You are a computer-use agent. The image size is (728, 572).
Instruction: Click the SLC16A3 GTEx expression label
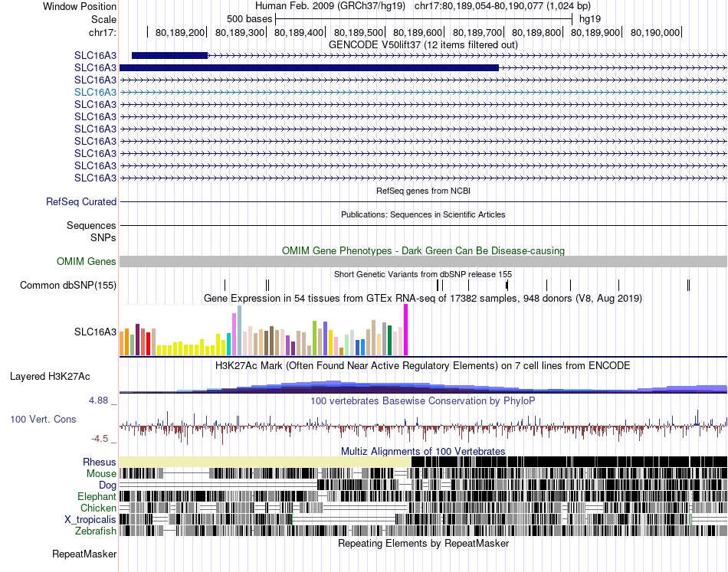click(x=95, y=332)
